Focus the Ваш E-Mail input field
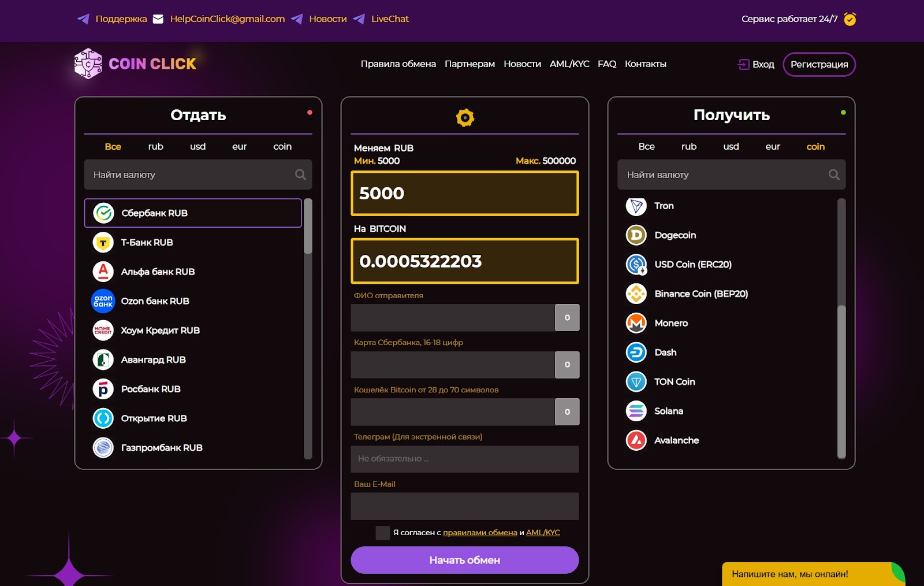 click(465, 506)
